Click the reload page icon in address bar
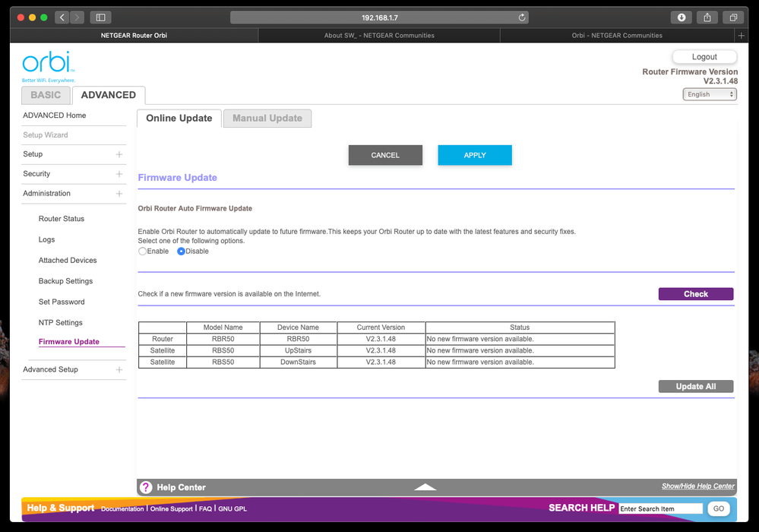Image resolution: width=759 pixels, height=532 pixels. (522, 17)
